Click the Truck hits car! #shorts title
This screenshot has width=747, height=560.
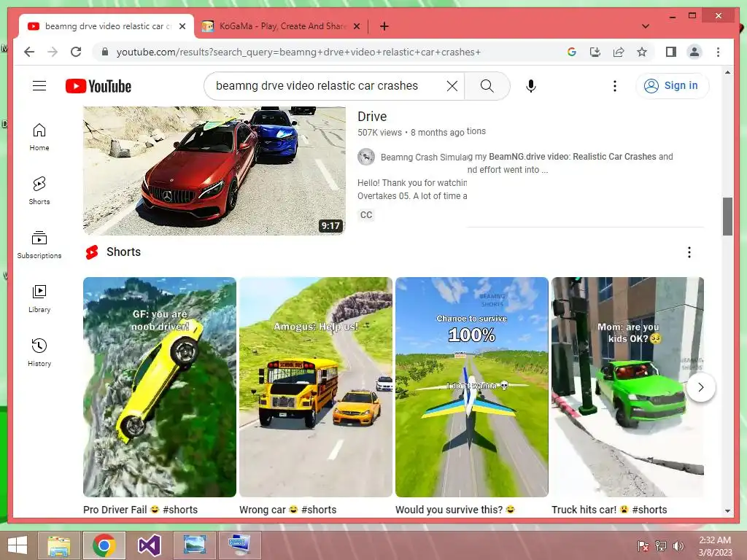(609, 510)
